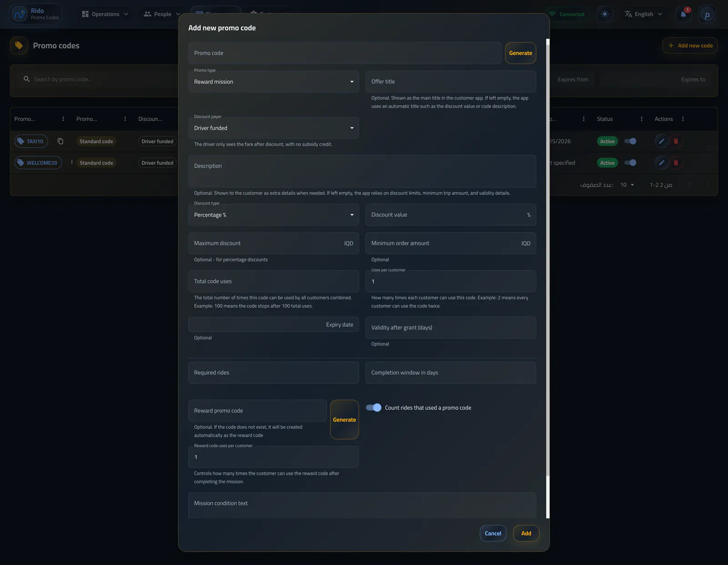Open the Promo type dropdown
This screenshot has height=565, width=728.
pyautogui.click(x=273, y=82)
